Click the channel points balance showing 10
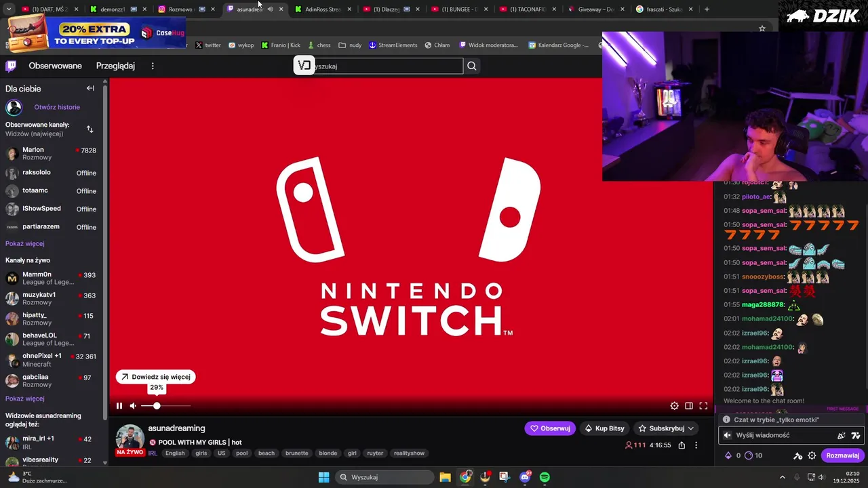 (754, 455)
